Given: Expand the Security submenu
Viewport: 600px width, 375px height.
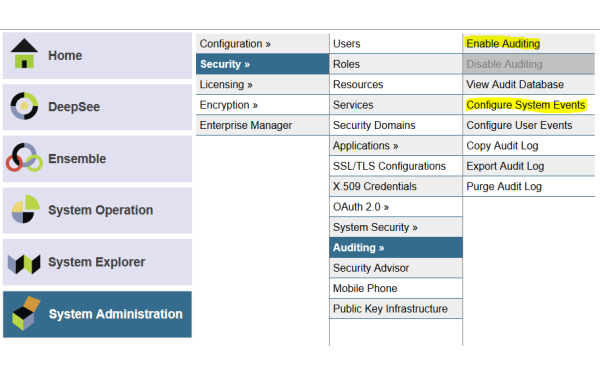Looking at the screenshot, I should tap(262, 64).
